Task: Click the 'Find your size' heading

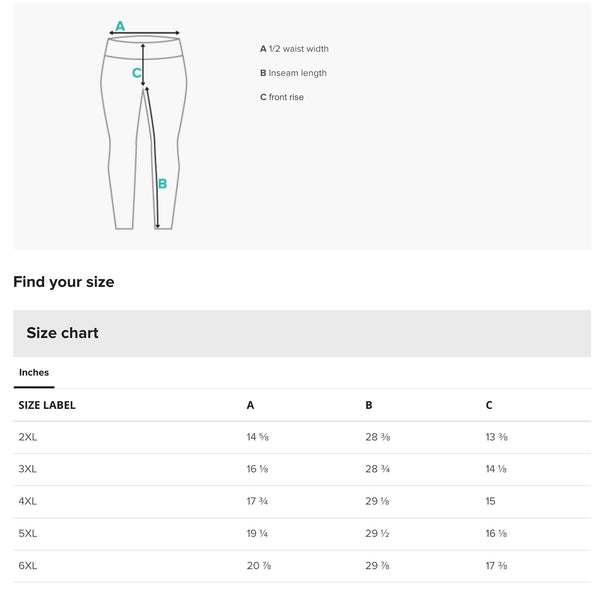Action: point(64,282)
